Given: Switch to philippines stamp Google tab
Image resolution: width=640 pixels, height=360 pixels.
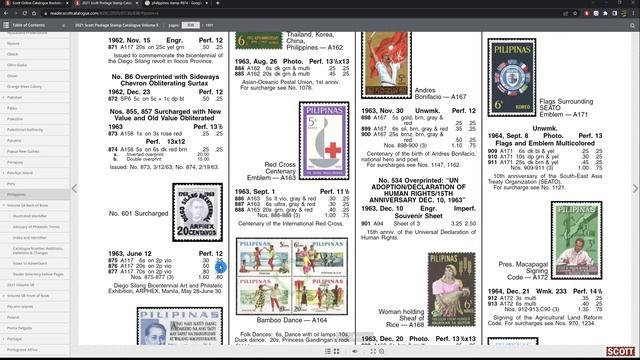Looking at the screenshot, I should click(176, 3).
